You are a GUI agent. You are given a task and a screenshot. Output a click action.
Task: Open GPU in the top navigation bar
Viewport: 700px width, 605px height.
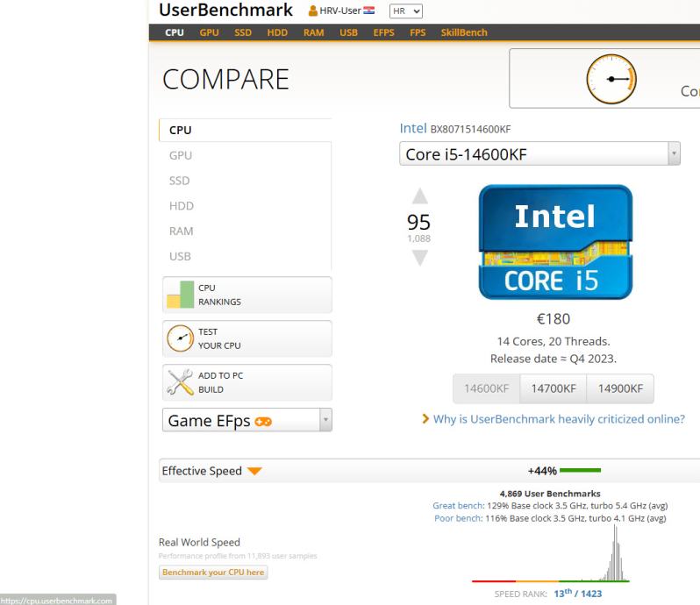pos(209,32)
